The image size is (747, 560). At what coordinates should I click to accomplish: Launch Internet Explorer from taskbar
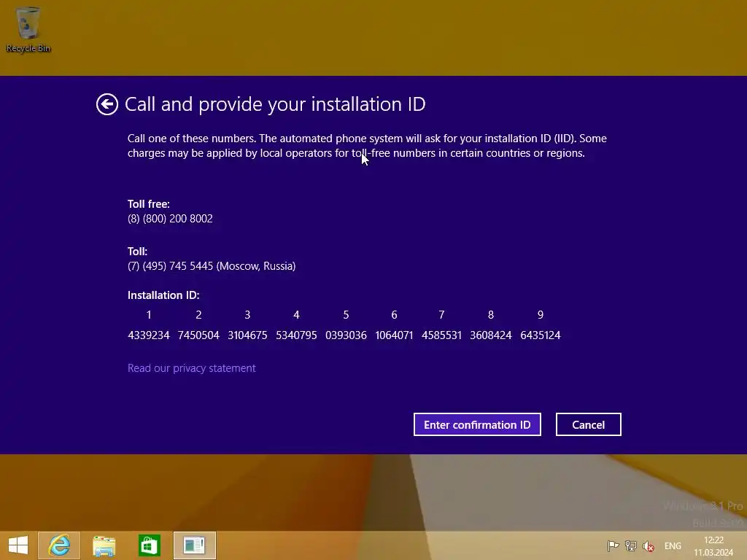click(x=59, y=545)
